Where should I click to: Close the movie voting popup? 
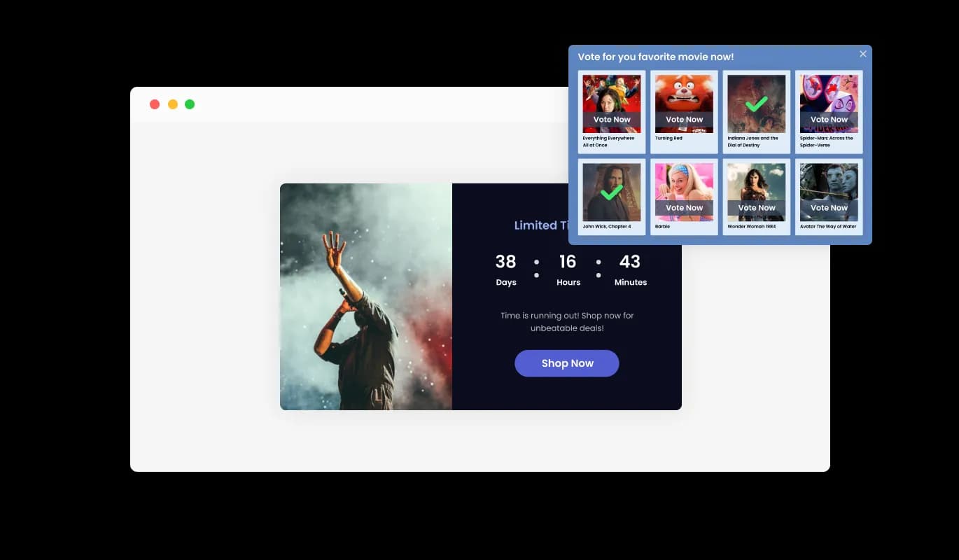[863, 54]
